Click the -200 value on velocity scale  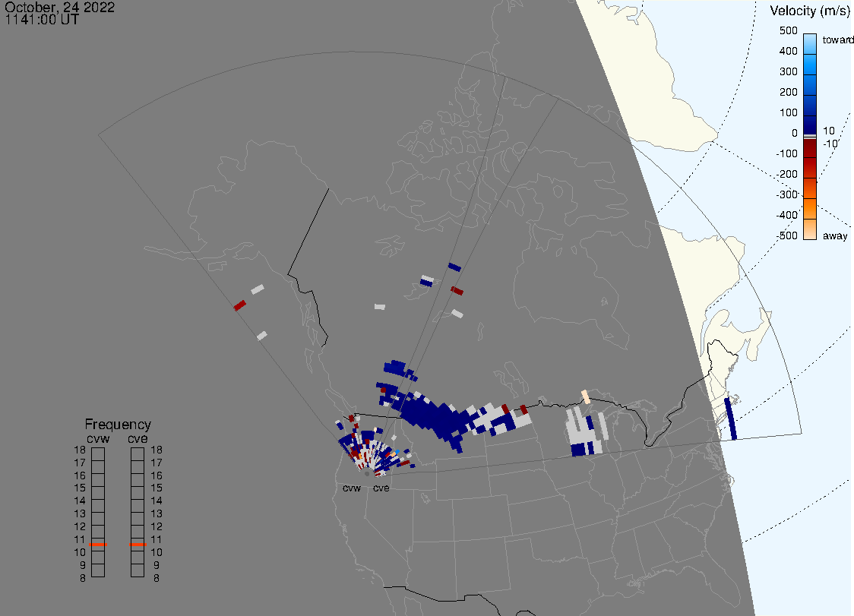point(786,174)
